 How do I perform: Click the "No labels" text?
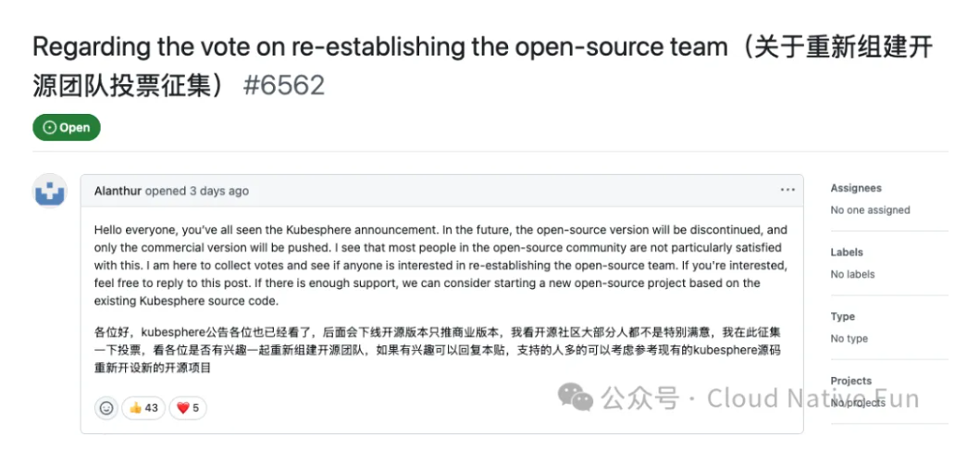(x=852, y=274)
